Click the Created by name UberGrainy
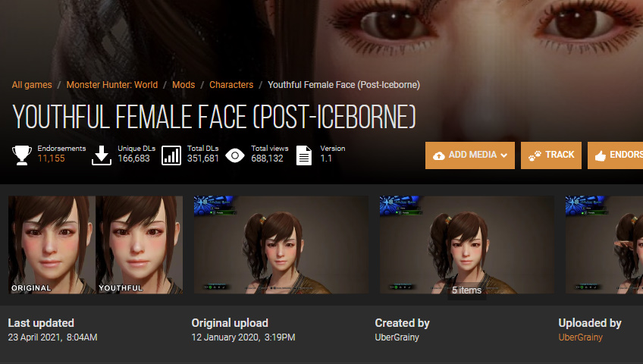643x364 pixels. 397,337
